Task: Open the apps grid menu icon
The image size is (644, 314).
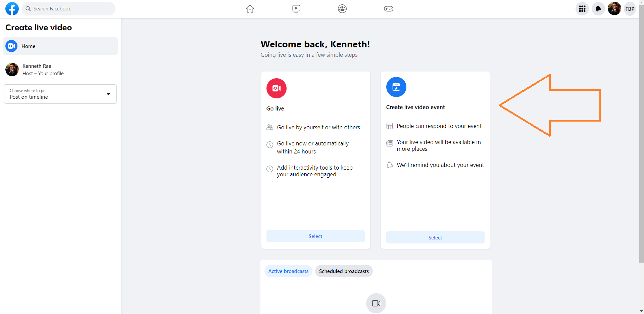Action: pos(582,9)
